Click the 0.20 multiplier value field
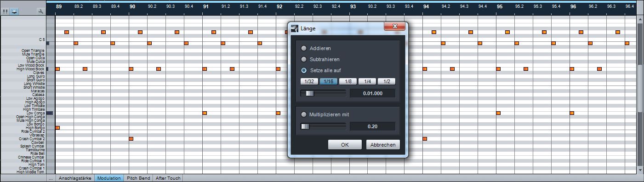This screenshot has width=644, height=182. click(x=373, y=126)
